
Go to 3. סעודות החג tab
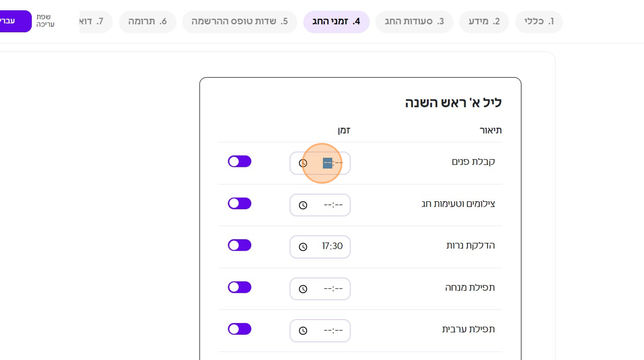coord(414,22)
